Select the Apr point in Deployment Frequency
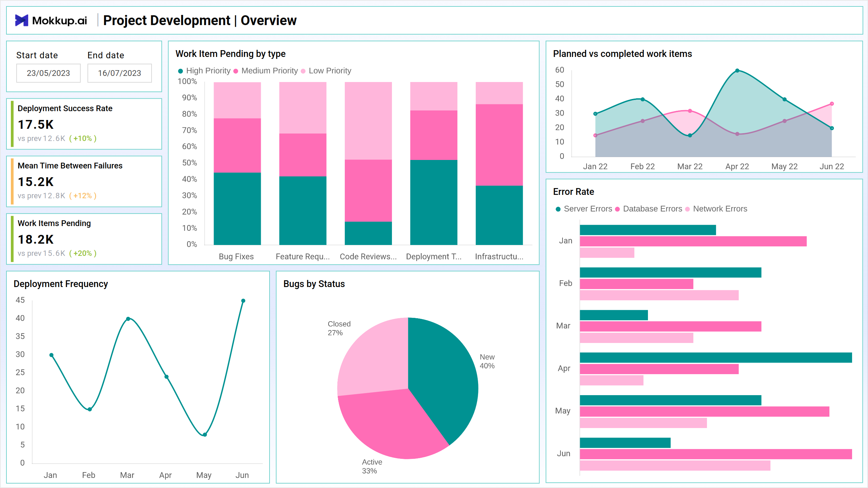Image resolution: width=868 pixels, height=488 pixels. coord(166,377)
